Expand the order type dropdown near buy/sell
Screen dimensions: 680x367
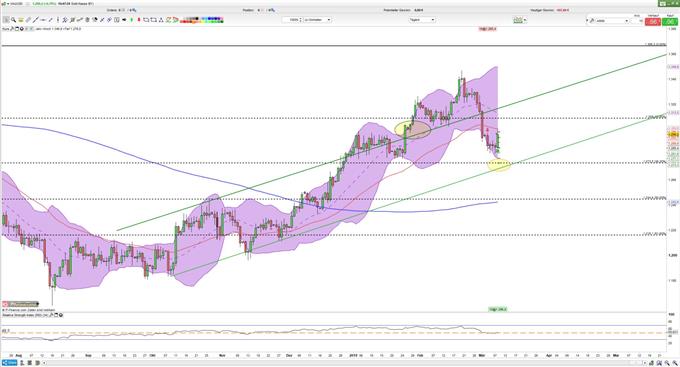pos(612,21)
